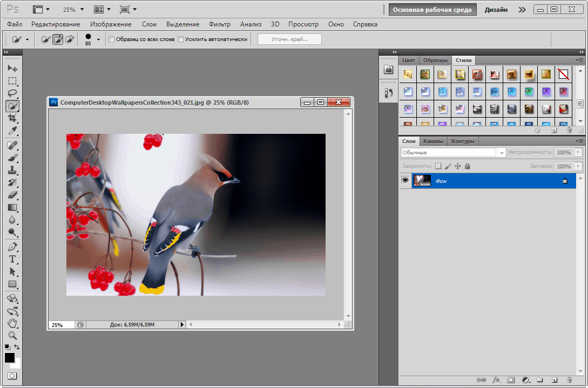Switch to the Контуры tab
This screenshot has height=388, width=588.
[463, 141]
